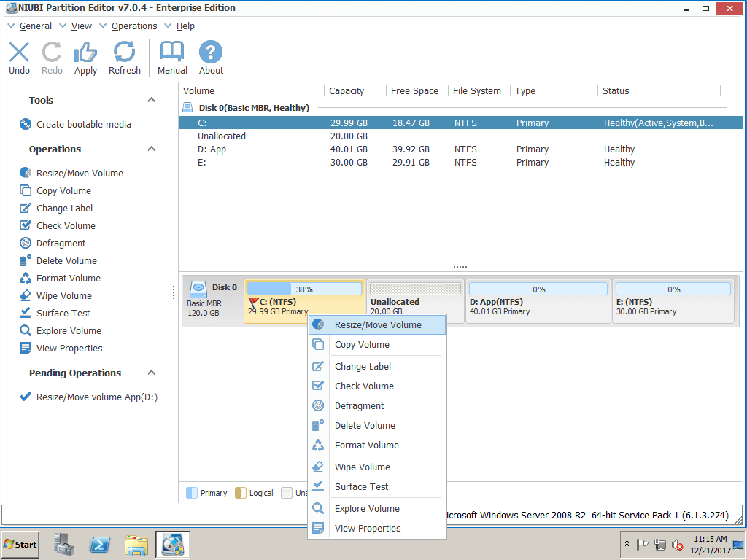Choose Delete Volume from context menu

pyautogui.click(x=377, y=425)
